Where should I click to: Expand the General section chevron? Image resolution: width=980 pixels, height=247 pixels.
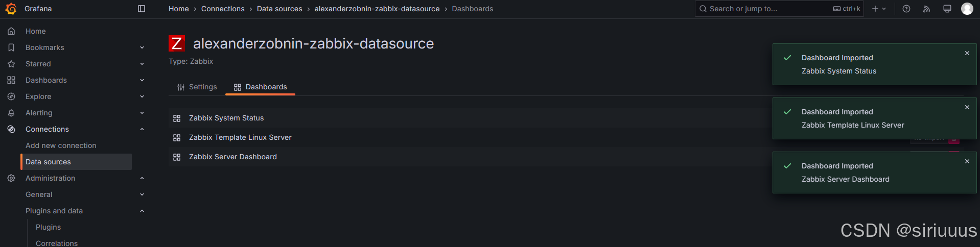142,194
